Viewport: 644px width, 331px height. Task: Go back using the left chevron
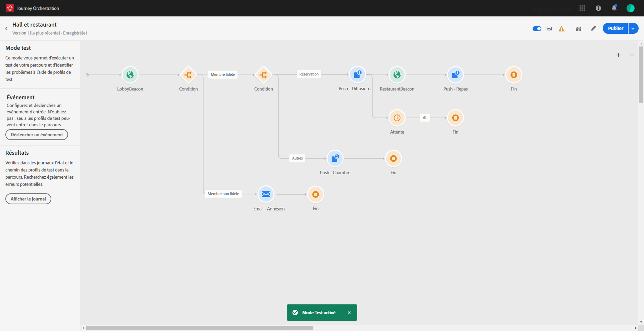6,28
